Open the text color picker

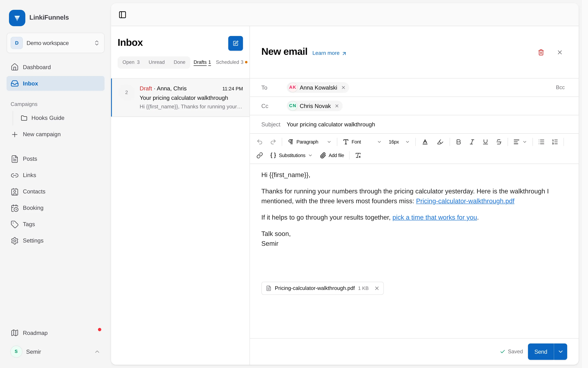click(x=425, y=142)
